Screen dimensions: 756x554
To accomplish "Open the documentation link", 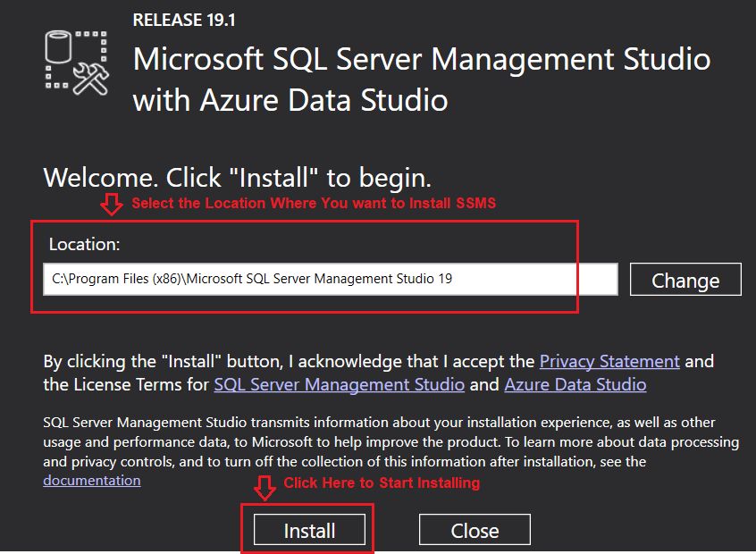I will pyautogui.click(x=92, y=481).
